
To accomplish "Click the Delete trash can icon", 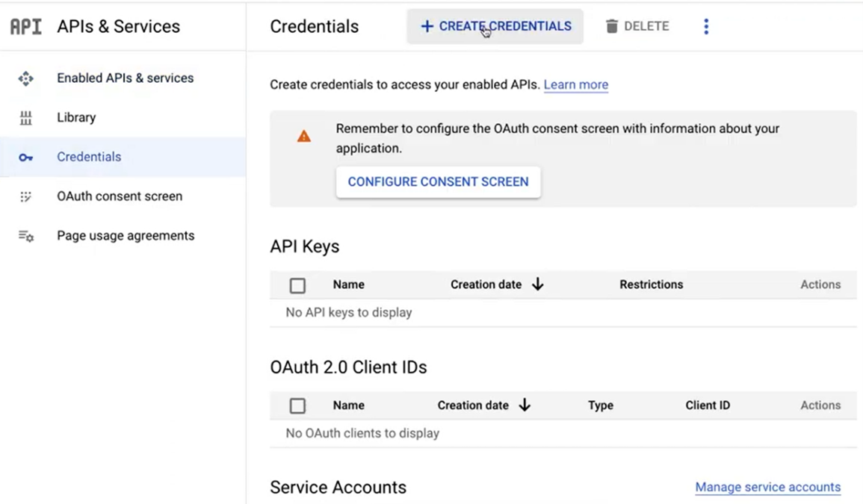I will point(612,27).
